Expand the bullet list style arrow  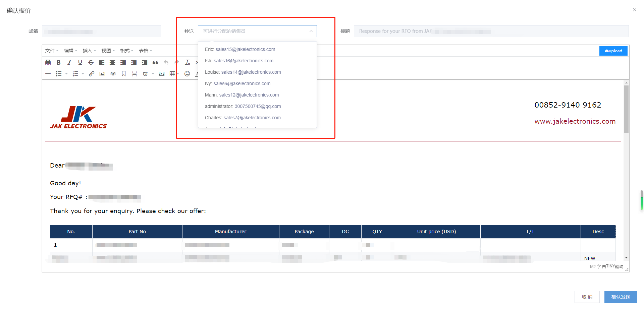(x=66, y=74)
